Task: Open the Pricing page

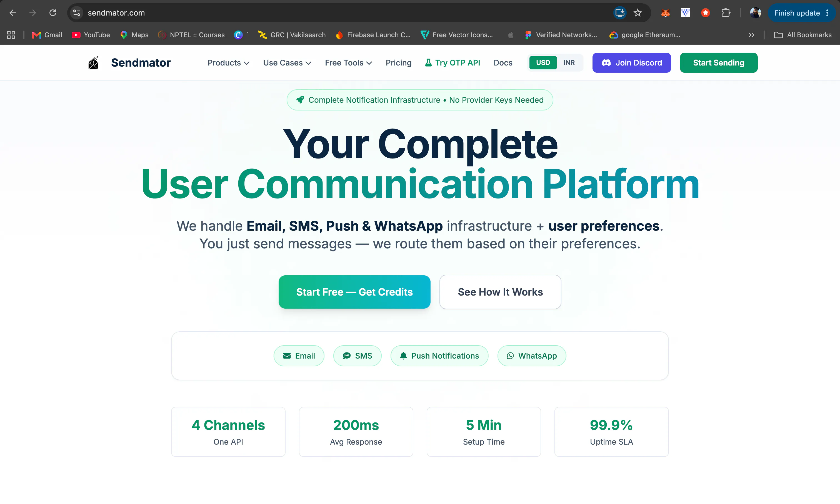Action: pyautogui.click(x=398, y=63)
